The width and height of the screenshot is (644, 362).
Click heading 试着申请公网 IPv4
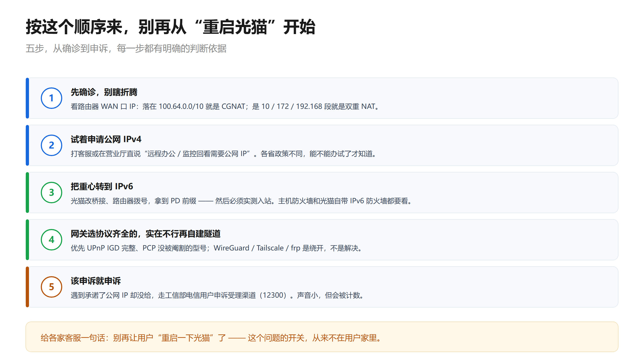tap(106, 139)
